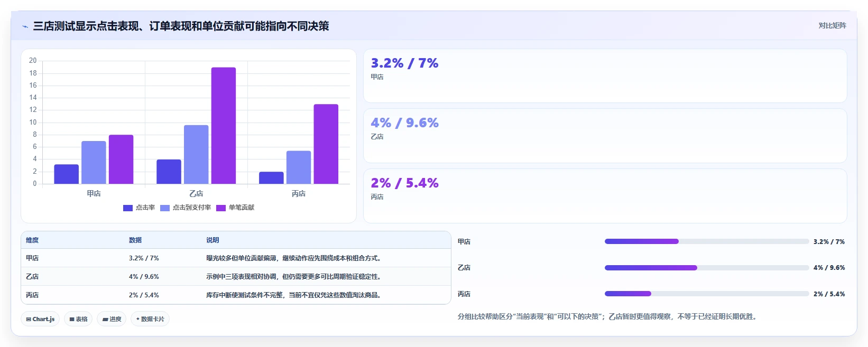The height and width of the screenshot is (347, 868).
Task: Click 乙店's 点击率 bar in the chart
Action: click(169, 172)
